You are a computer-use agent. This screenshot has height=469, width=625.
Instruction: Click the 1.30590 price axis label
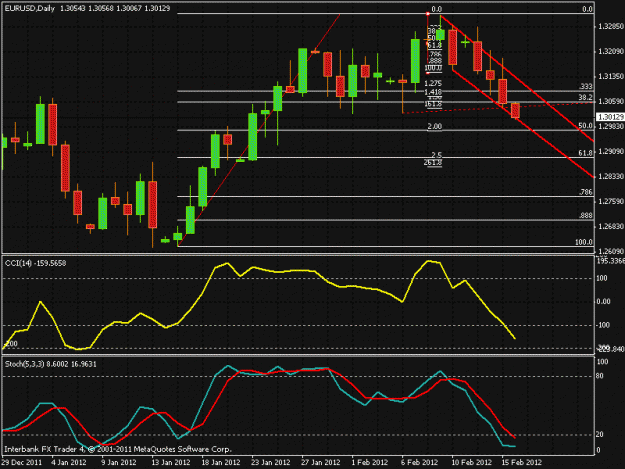pyautogui.click(x=611, y=102)
